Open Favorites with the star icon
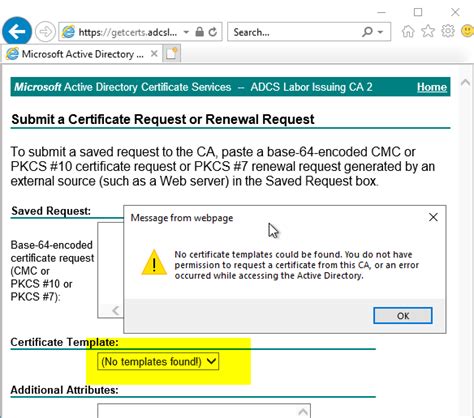 pos(428,31)
